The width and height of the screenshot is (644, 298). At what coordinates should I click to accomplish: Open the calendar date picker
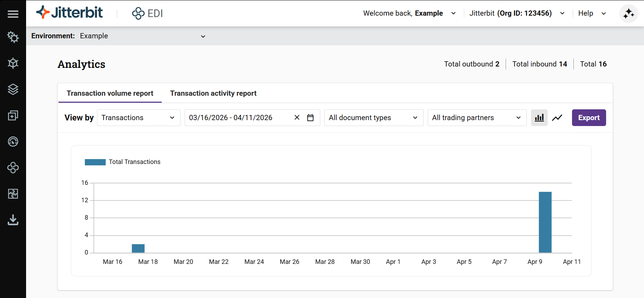click(x=311, y=118)
